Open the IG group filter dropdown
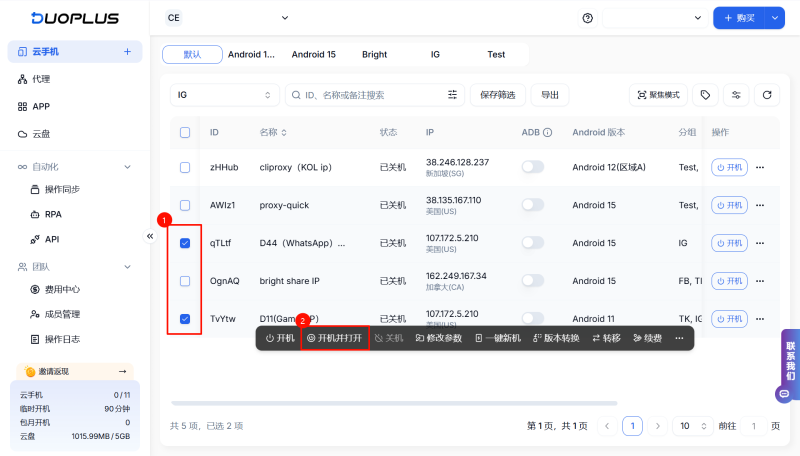The image size is (800, 456). pos(224,95)
